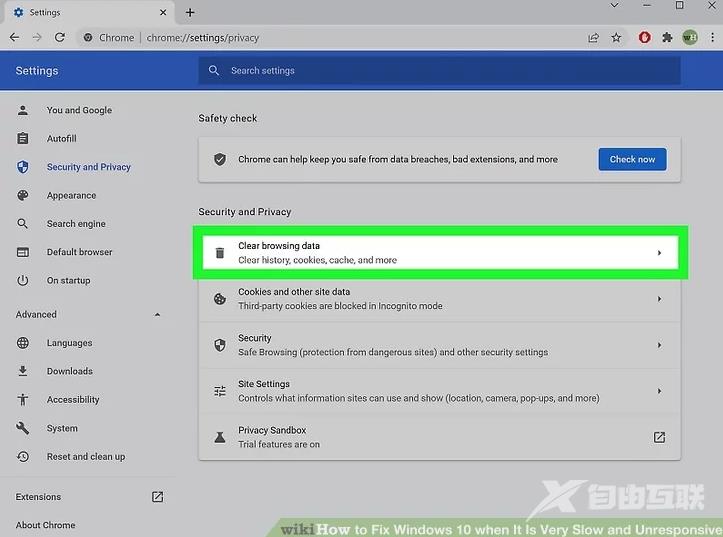
Task: Click the cookie icon
Action: (x=220, y=299)
